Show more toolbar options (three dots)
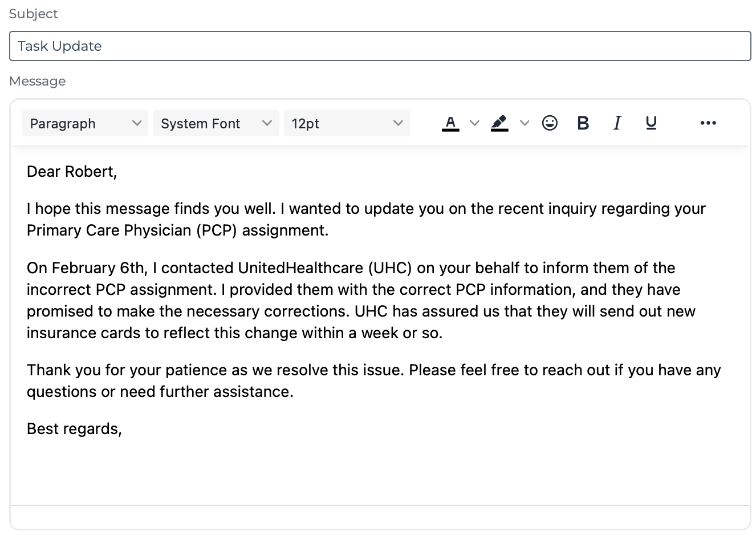 708,123
